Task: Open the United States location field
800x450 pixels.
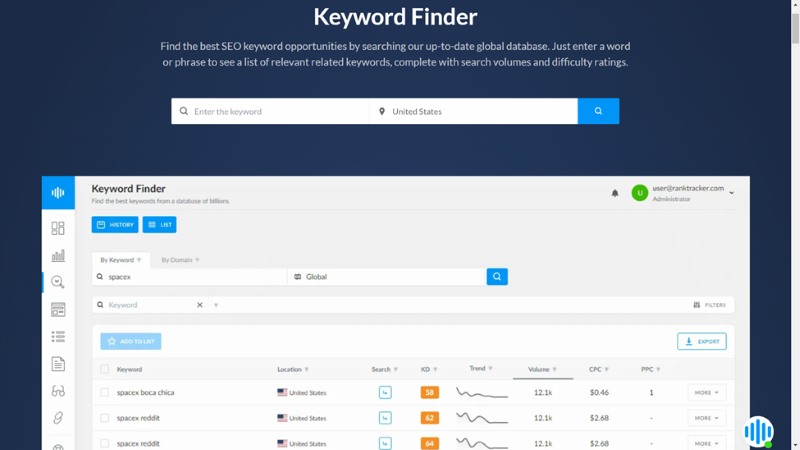Action: [473, 111]
